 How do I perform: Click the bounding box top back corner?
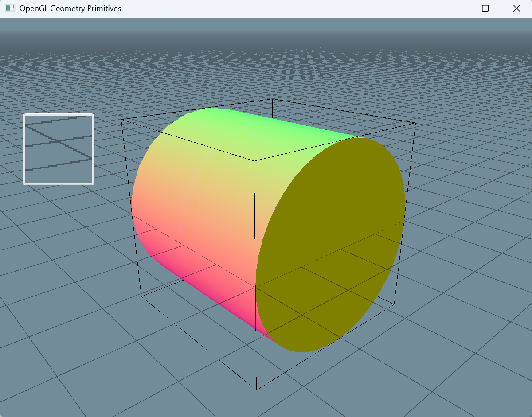[273, 99]
